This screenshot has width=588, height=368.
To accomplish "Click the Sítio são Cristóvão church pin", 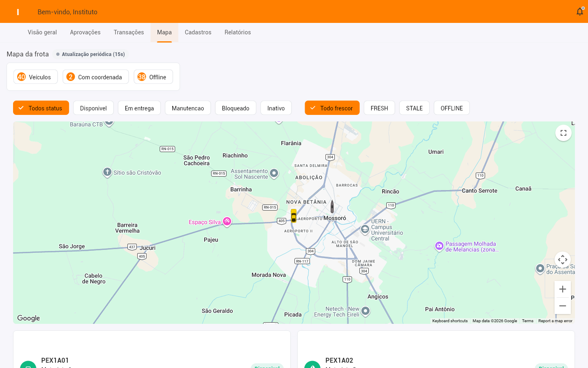I will click(x=107, y=172).
